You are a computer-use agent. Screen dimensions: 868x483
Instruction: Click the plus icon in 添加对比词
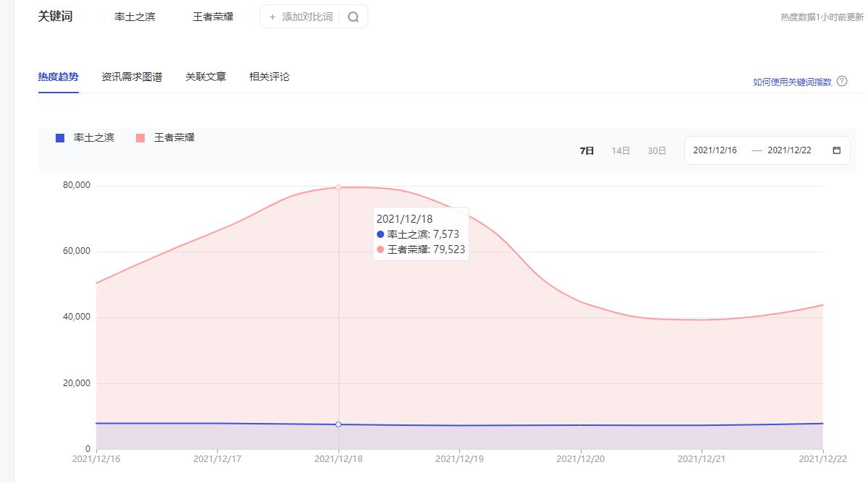(x=273, y=15)
